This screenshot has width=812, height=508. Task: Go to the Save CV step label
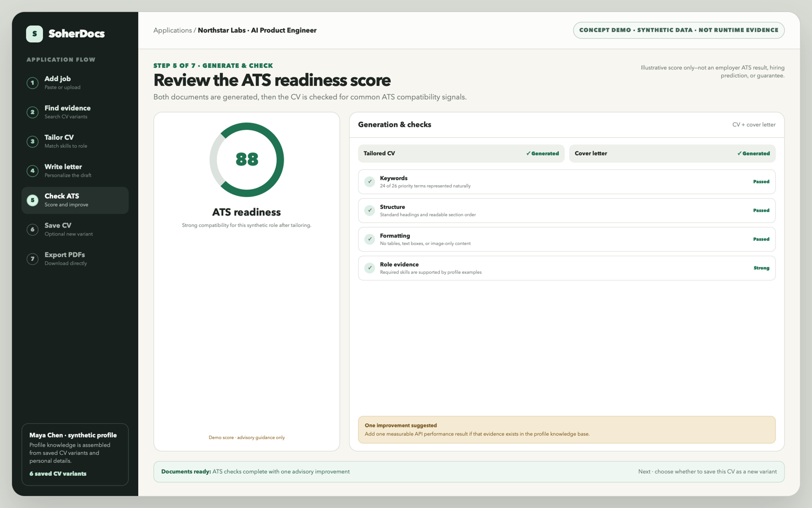pyautogui.click(x=58, y=226)
